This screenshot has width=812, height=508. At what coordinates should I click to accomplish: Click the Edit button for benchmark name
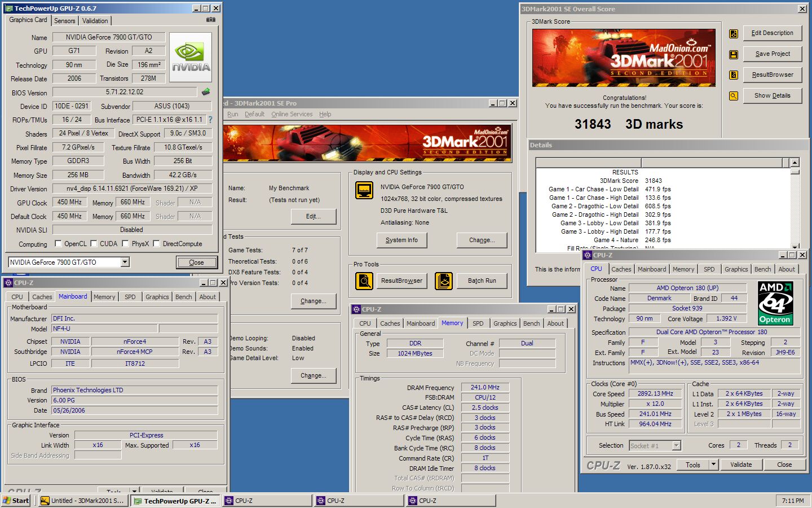tap(314, 217)
